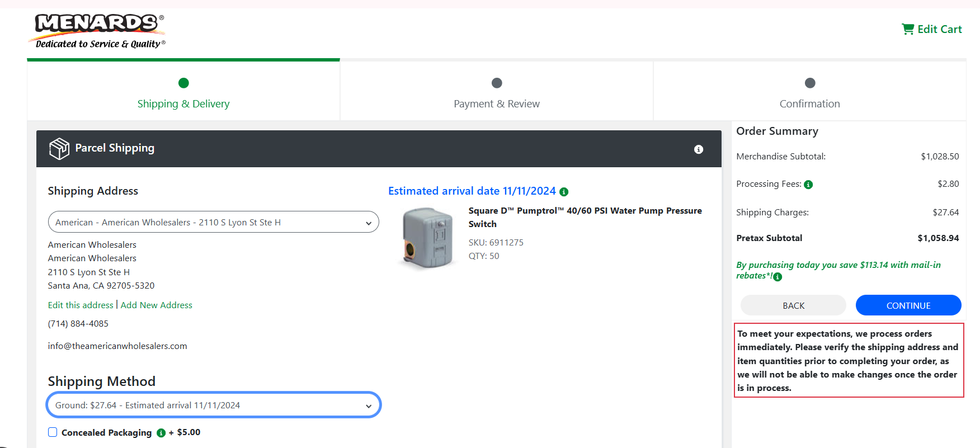The width and height of the screenshot is (980, 448).
Task: Click the mail-in rebates savings message
Action: (x=838, y=270)
